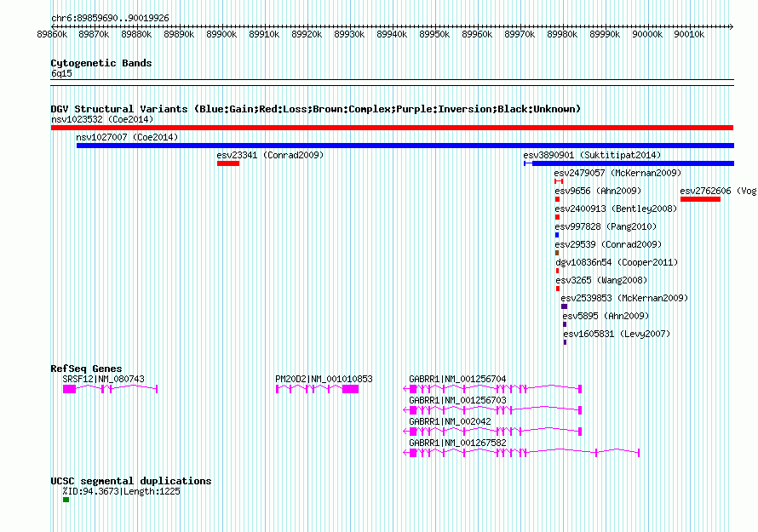Click the nsv1027007 blue gain bar

coord(405,146)
